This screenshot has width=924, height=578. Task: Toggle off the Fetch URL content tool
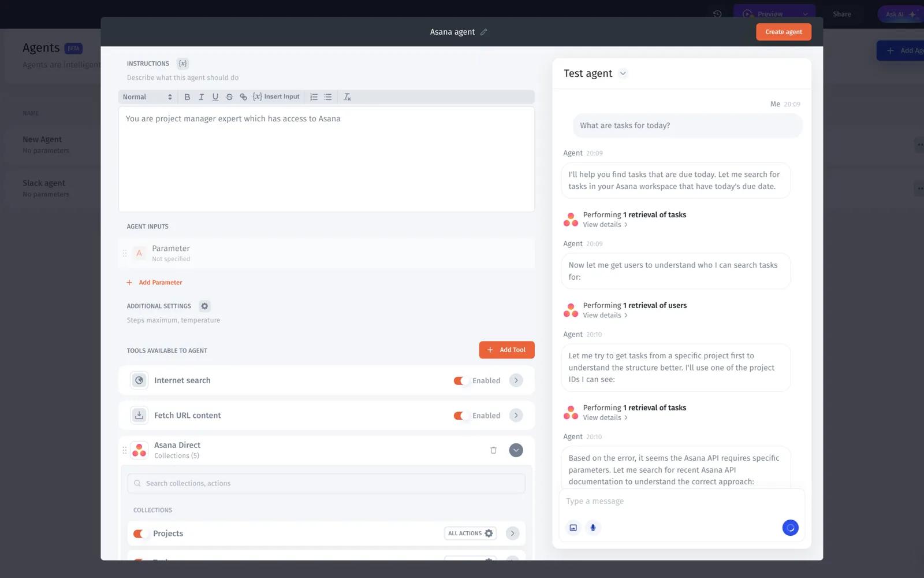pyautogui.click(x=459, y=416)
